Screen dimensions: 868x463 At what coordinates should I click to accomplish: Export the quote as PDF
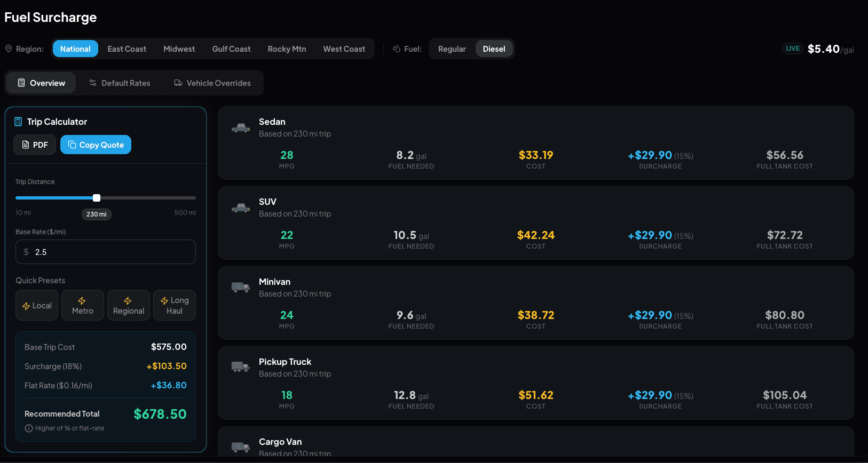point(35,145)
